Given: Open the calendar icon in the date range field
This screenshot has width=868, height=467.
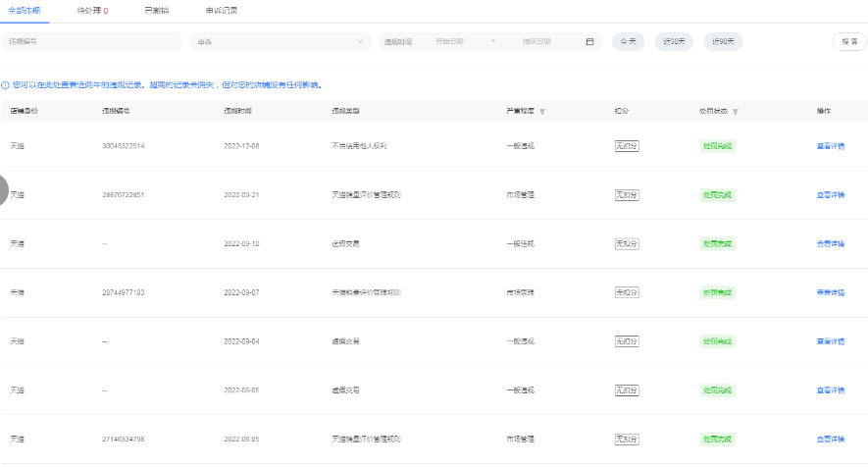Looking at the screenshot, I should 589,41.
